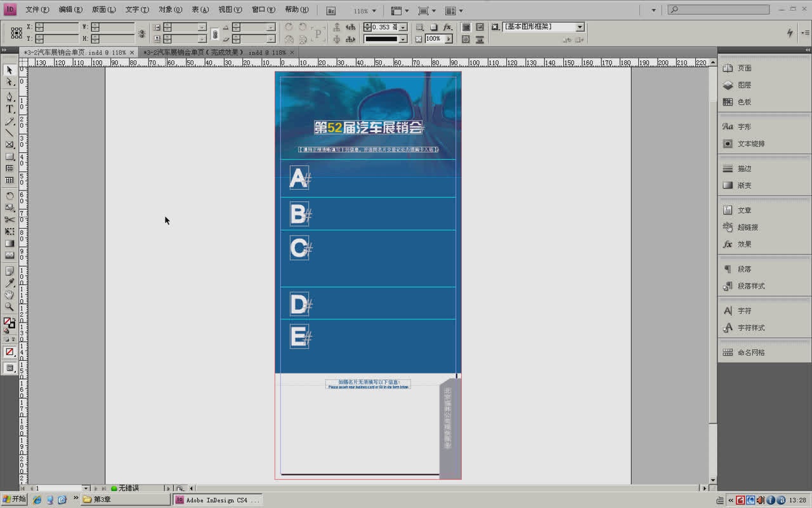Open the 命名网格 (Named Grids) panel
Image resolution: width=812 pixels, height=508 pixels.
coord(751,353)
